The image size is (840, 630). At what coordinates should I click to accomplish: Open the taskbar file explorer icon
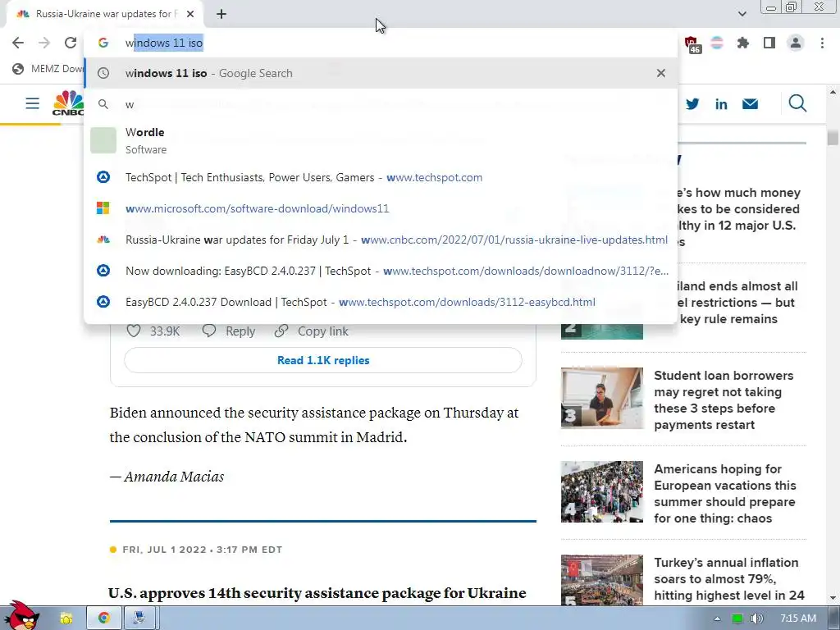point(66,619)
